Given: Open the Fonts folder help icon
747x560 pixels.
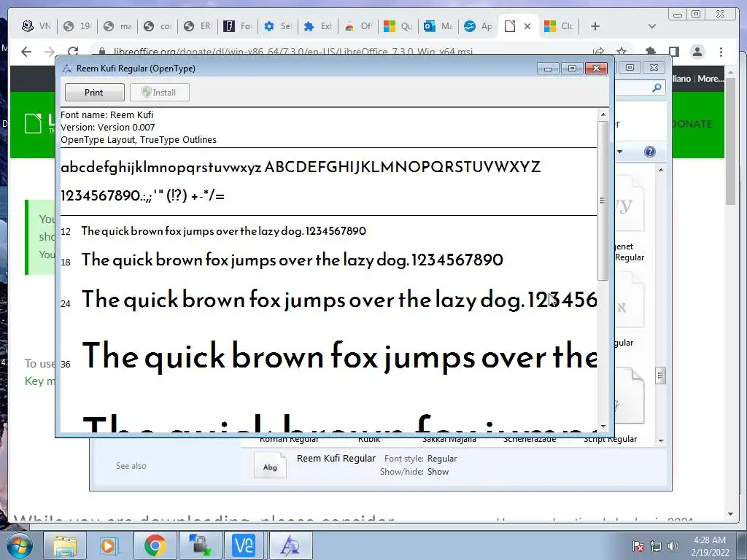Looking at the screenshot, I should tap(650, 152).
